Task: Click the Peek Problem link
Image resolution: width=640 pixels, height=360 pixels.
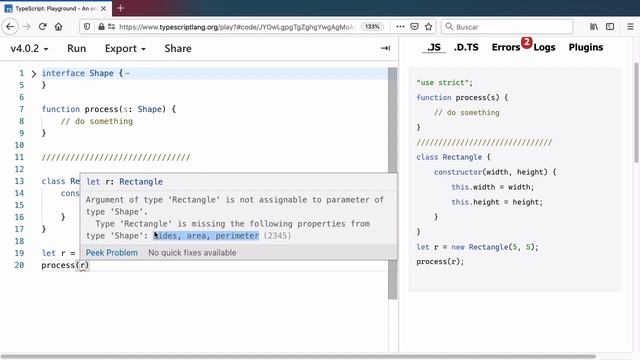Action: point(111,253)
